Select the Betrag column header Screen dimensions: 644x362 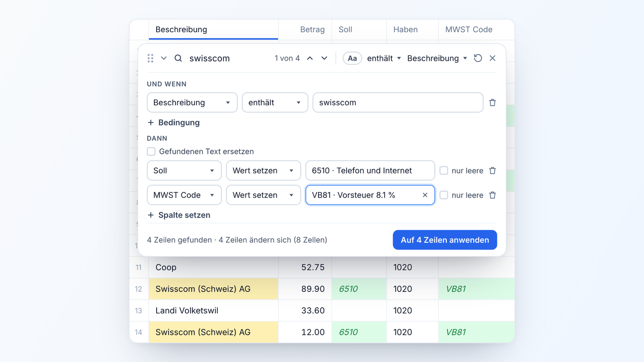click(305, 29)
